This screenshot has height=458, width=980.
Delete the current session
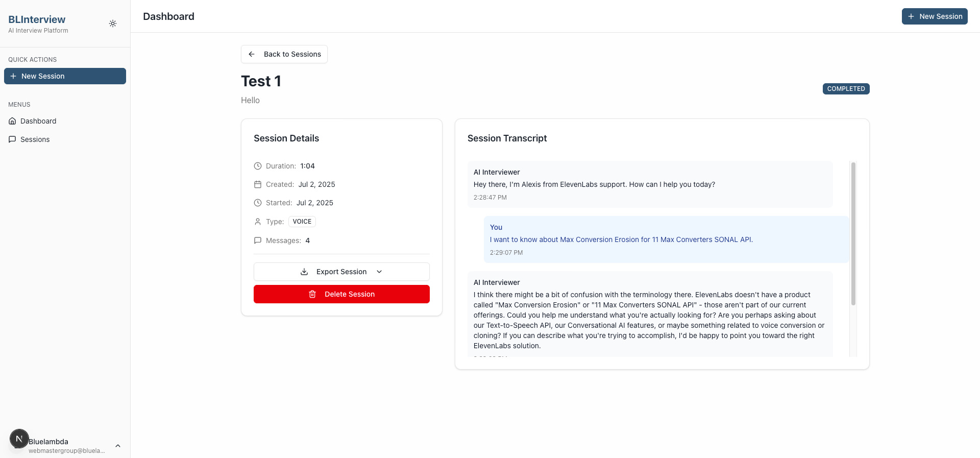[349, 294]
